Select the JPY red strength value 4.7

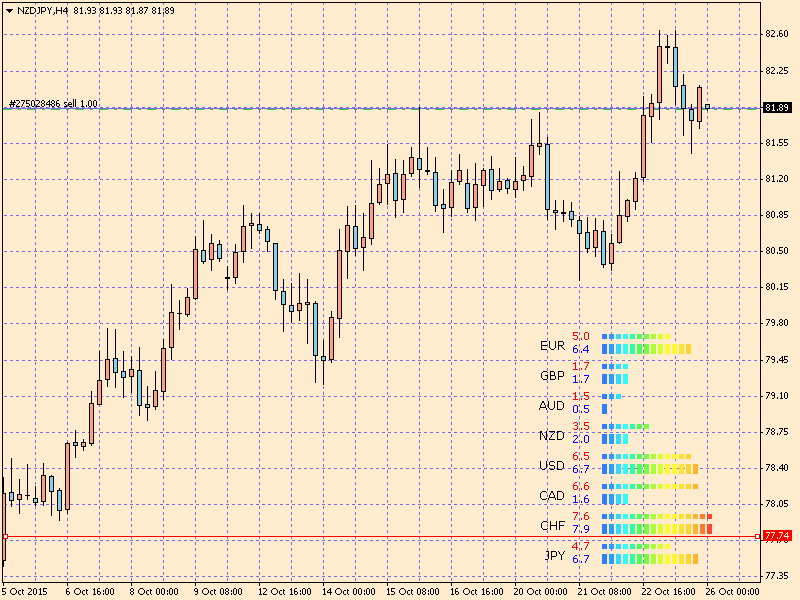pos(581,546)
